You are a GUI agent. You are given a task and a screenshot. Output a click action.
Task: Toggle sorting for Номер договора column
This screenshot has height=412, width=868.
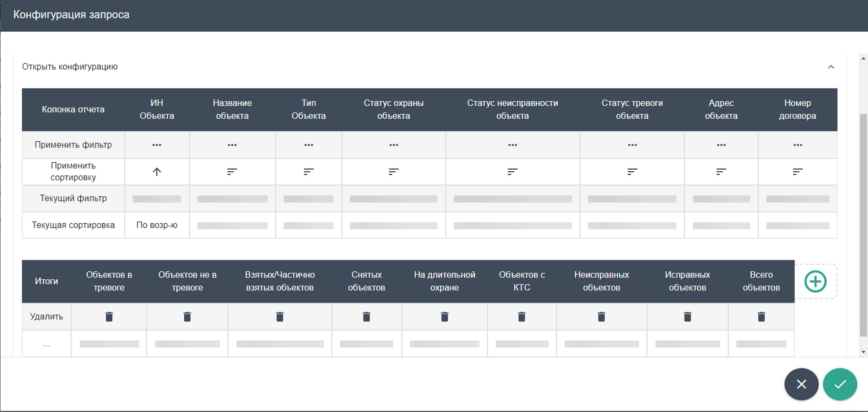click(797, 172)
